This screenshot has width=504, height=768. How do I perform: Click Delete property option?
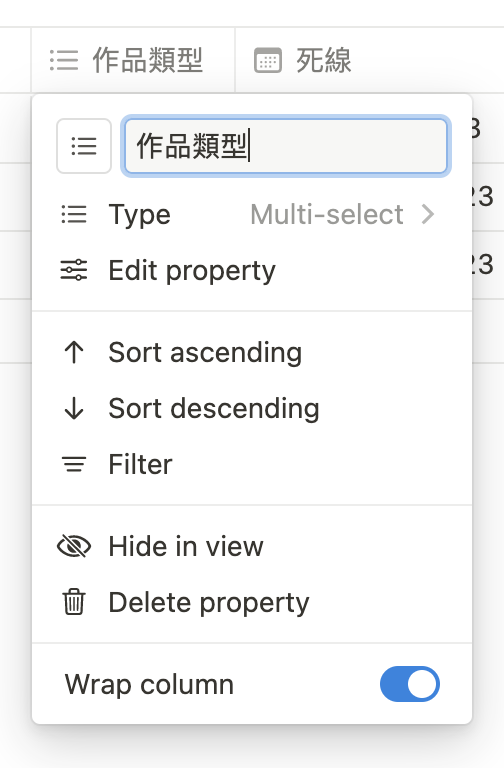coord(252,602)
